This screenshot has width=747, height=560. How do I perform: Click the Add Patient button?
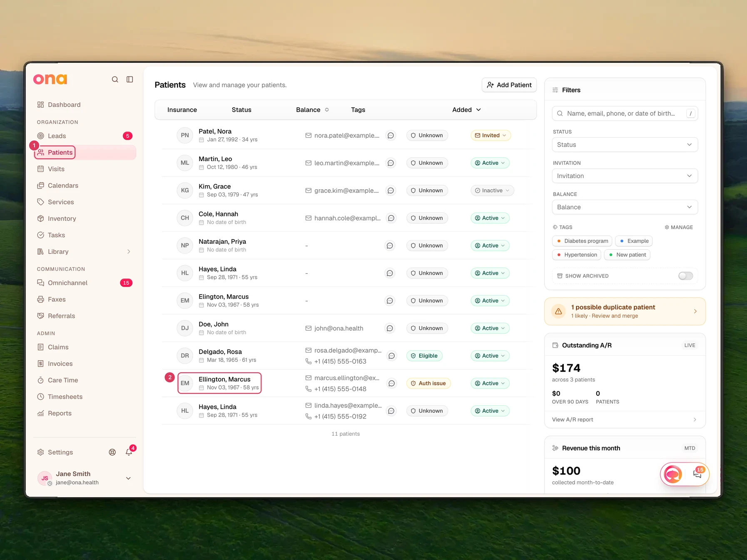pos(509,85)
